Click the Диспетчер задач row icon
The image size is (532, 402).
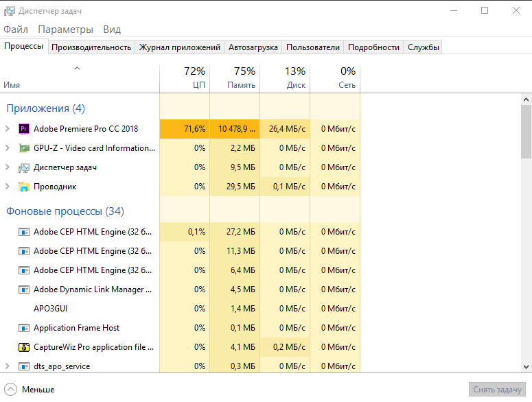pyautogui.click(x=24, y=167)
